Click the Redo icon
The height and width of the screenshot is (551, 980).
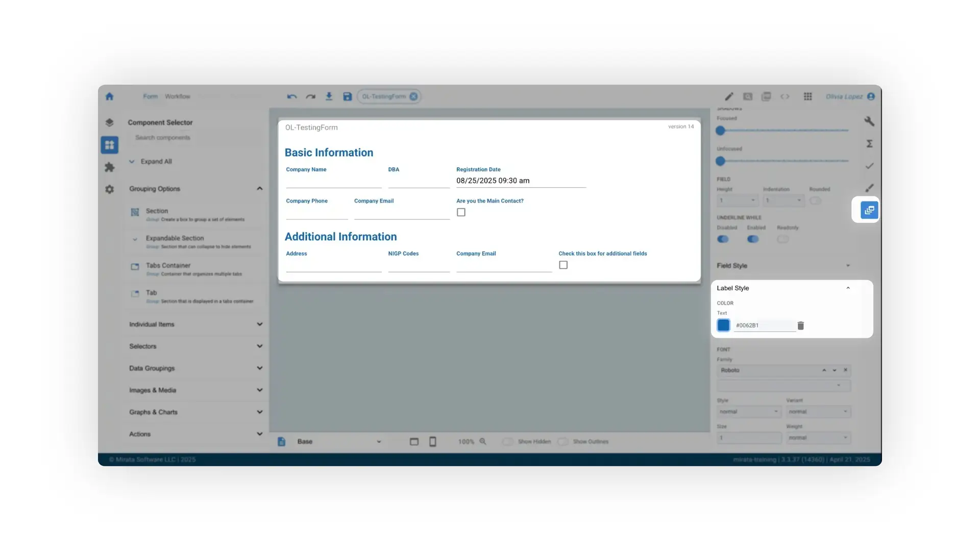click(310, 96)
